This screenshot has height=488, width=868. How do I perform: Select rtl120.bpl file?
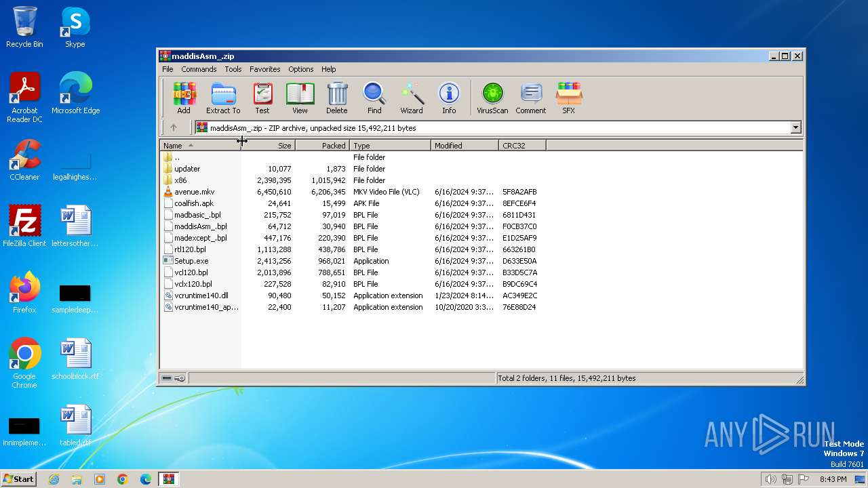[353, 249]
